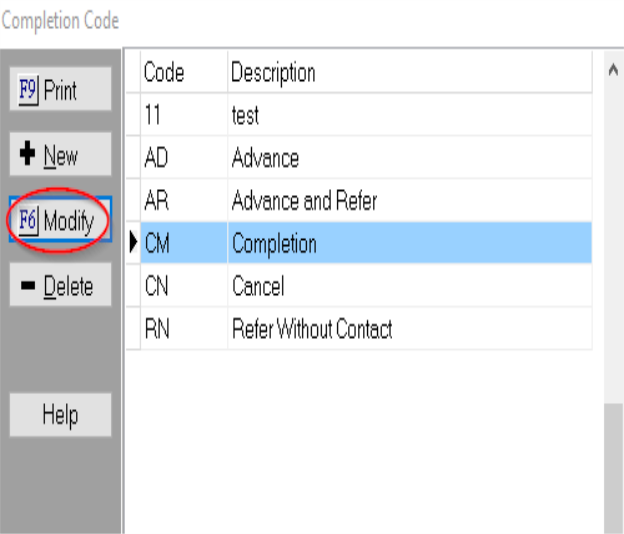Click the current row arrow indicator
The height and width of the screenshot is (534, 624).
click(133, 244)
